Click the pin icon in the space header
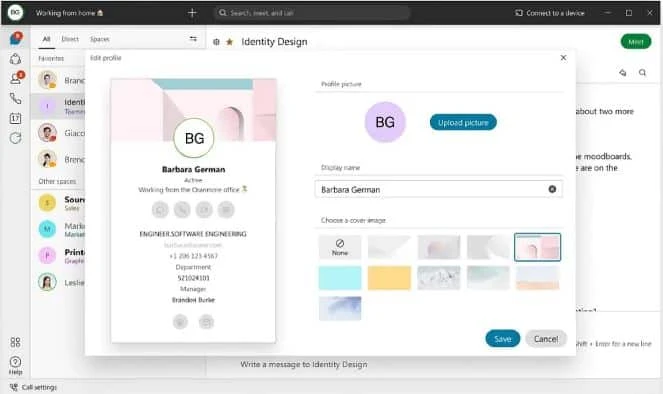 pyautogui.click(x=622, y=73)
